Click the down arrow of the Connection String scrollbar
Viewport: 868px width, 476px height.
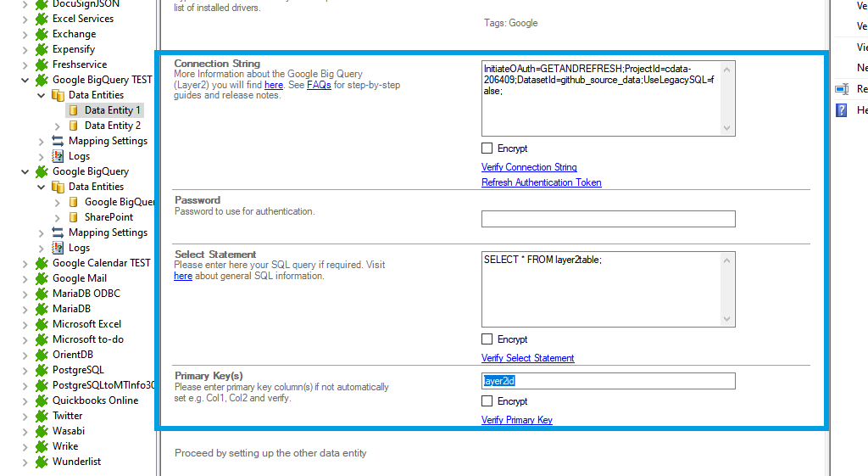[x=726, y=128]
